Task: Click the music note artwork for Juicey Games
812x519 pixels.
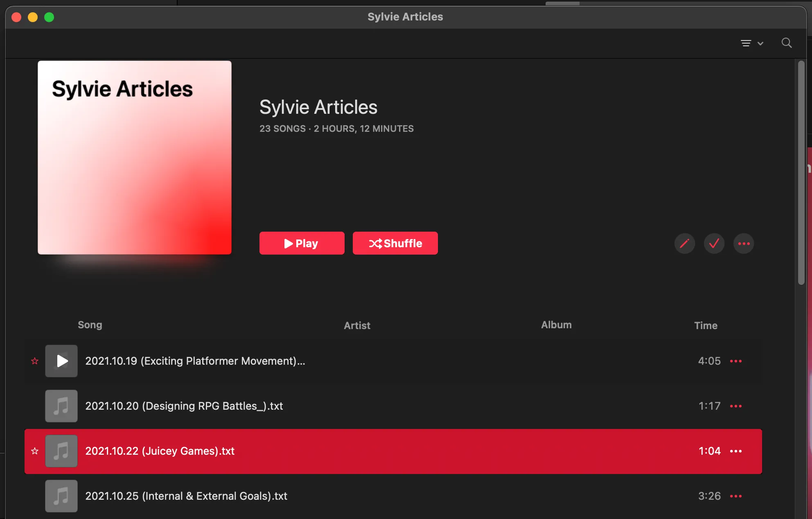Action: (61, 451)
